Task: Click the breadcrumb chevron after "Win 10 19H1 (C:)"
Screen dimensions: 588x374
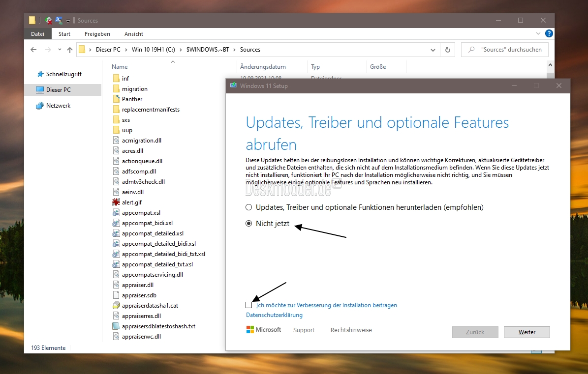Action: (x=181, y=50)
